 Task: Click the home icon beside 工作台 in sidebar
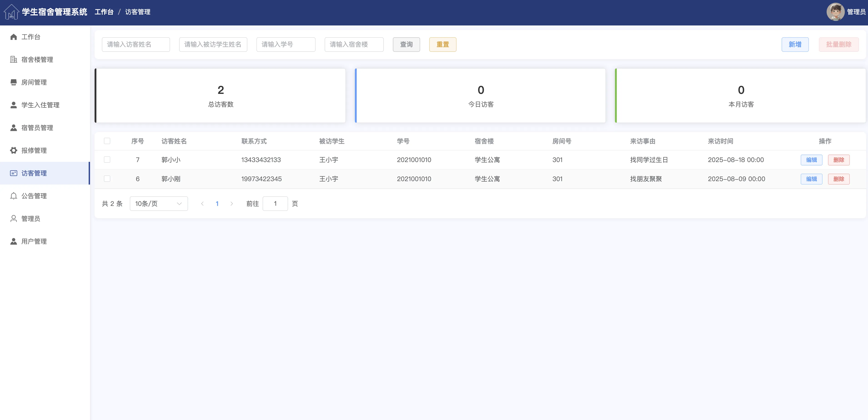coord(13,37)
